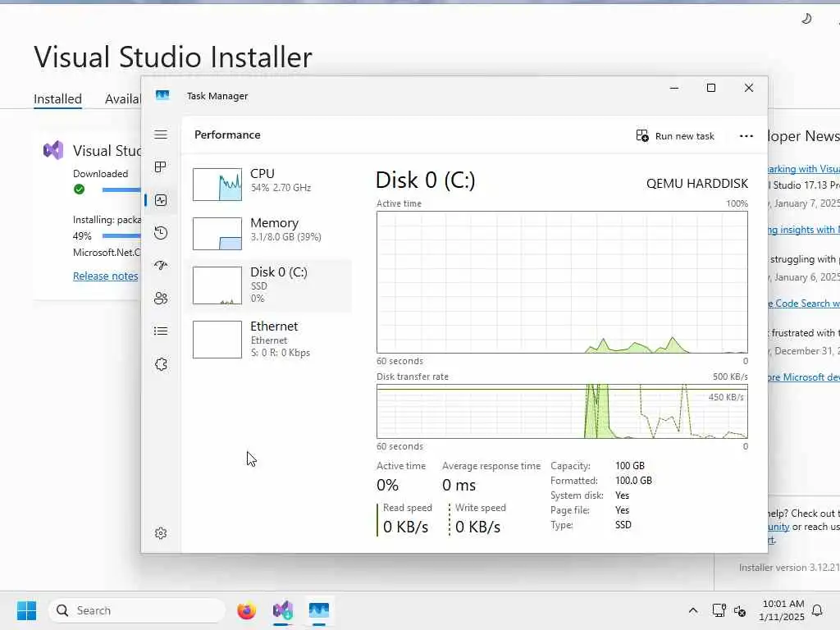Open Code Search news link

804,304
